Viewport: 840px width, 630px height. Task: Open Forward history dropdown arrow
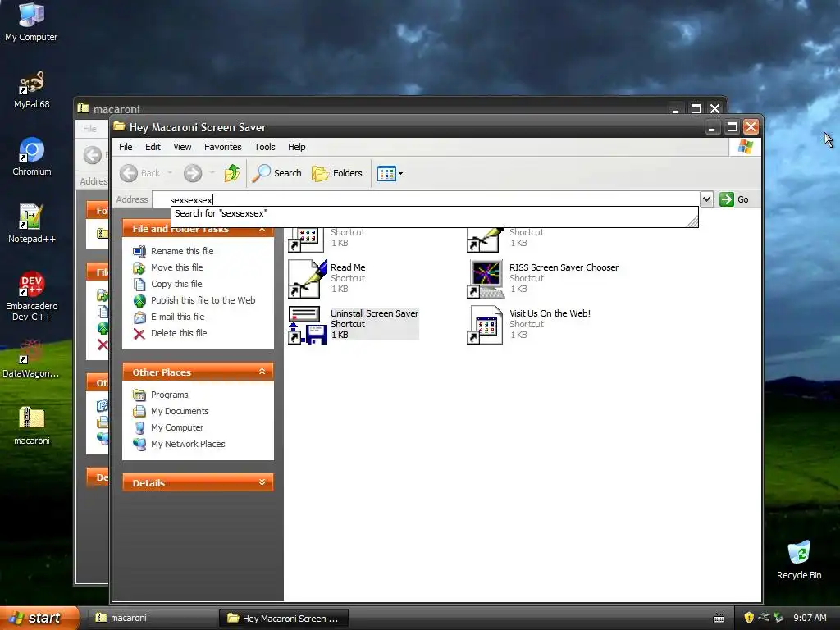point(212,172)
